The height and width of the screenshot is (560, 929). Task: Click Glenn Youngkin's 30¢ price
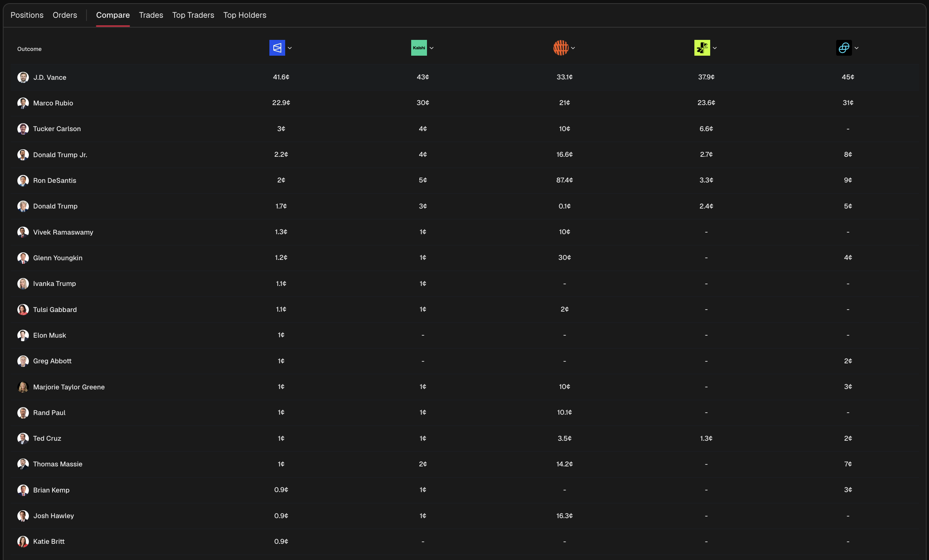[564, 257]
